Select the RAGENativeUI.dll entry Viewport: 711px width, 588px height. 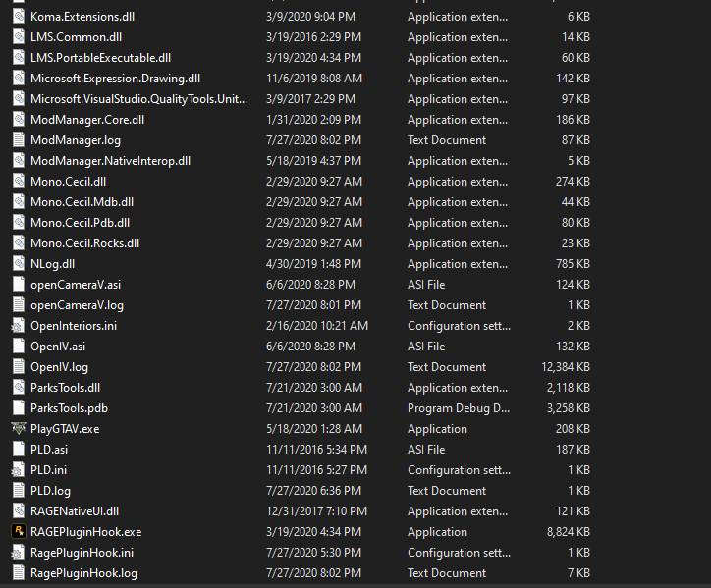75,511
